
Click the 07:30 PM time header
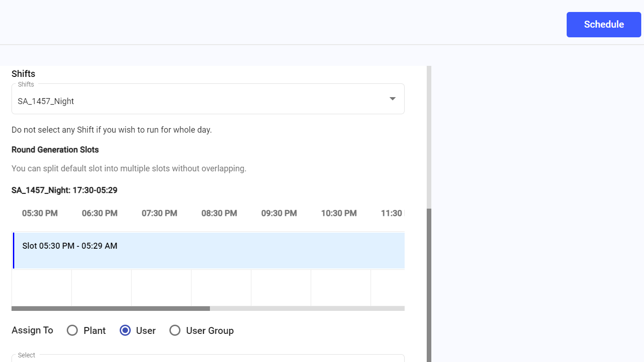(x=160, y=213)
